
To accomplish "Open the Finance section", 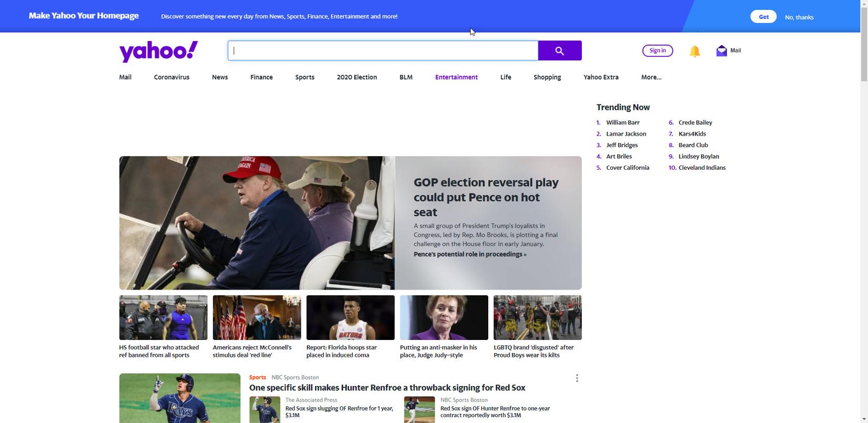I will [x=261, y=77].
